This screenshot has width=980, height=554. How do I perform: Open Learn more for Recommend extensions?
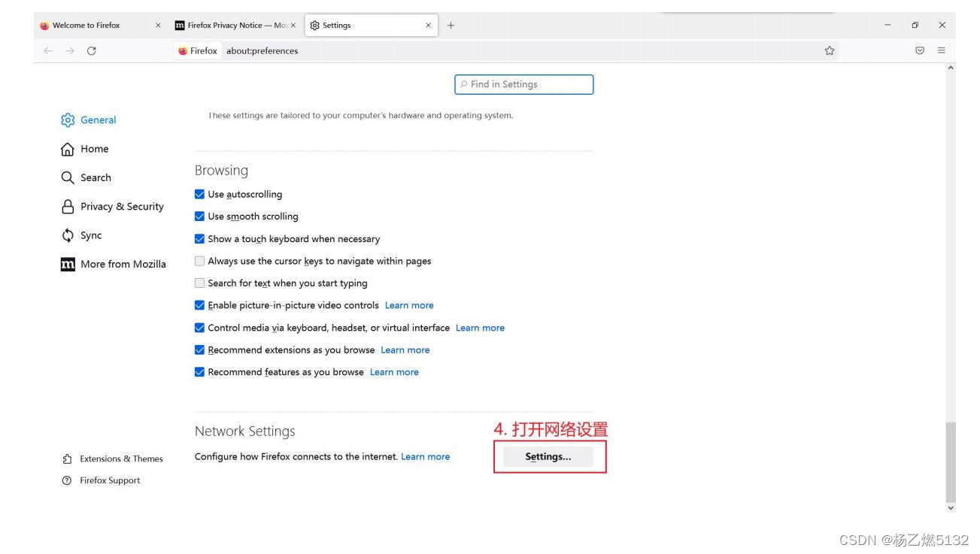(x=405, y=350)
